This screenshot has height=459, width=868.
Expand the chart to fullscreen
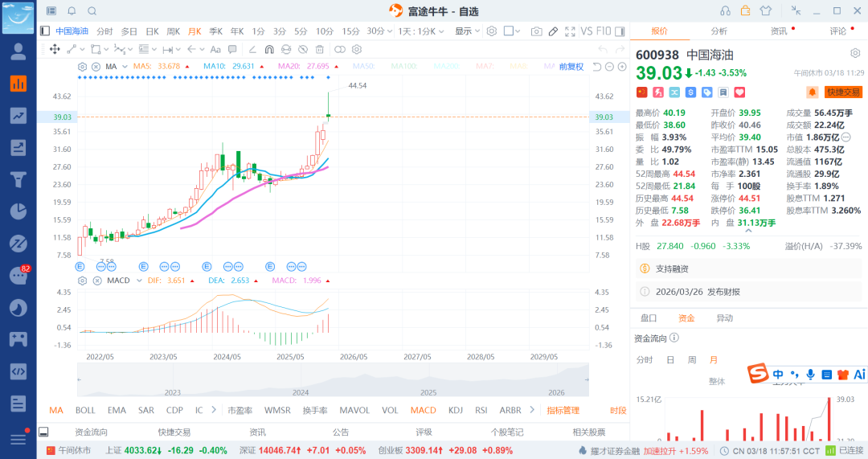pos(570,31)
